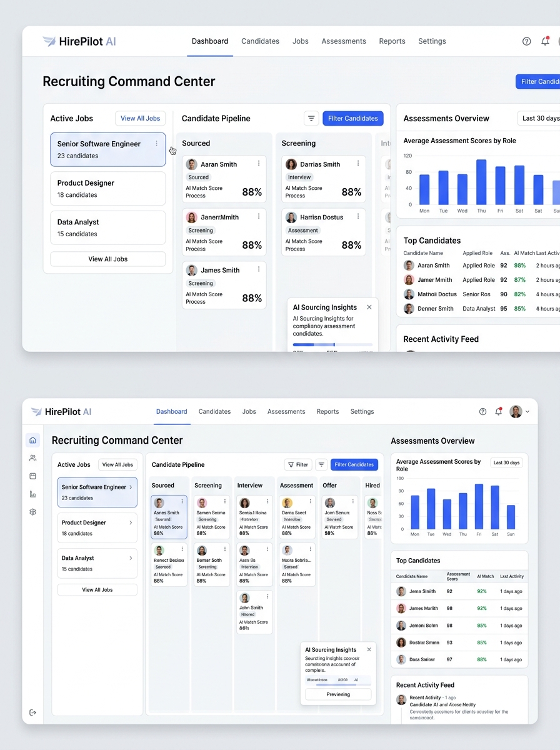Open the Settings tab in top window
Image resolution: width=560 pixels, height=750 pixels.
point(432,41)
